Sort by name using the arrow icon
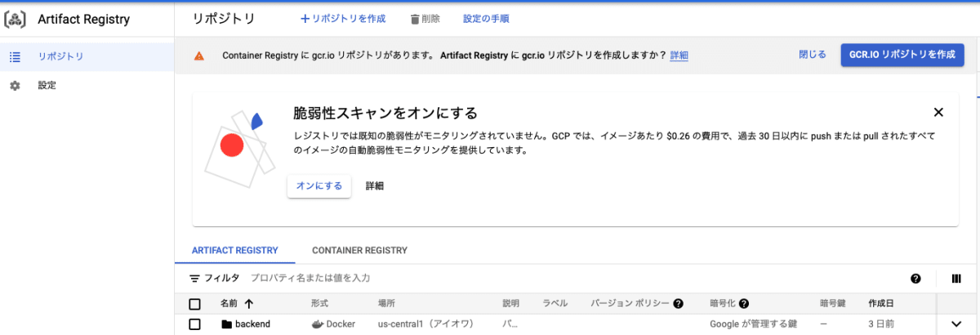The width and height of the screenshot is (980, 335). (x=248, y=303)
